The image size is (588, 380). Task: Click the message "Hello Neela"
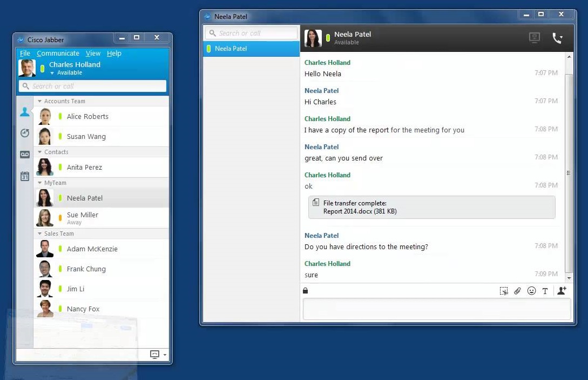(323, 74)
